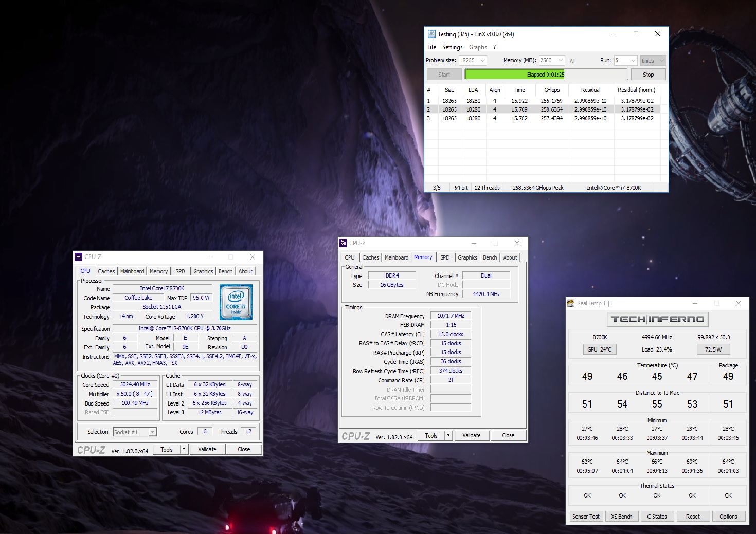
Task: Click the All memory button in LinX
Action: [x=572, y=61]
